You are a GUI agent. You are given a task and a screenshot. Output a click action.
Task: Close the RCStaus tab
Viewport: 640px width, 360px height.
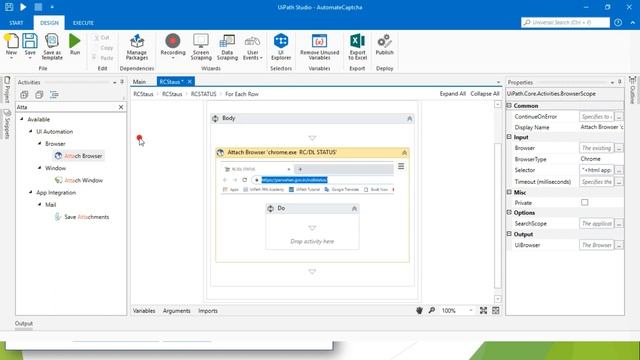pos(190,82)
